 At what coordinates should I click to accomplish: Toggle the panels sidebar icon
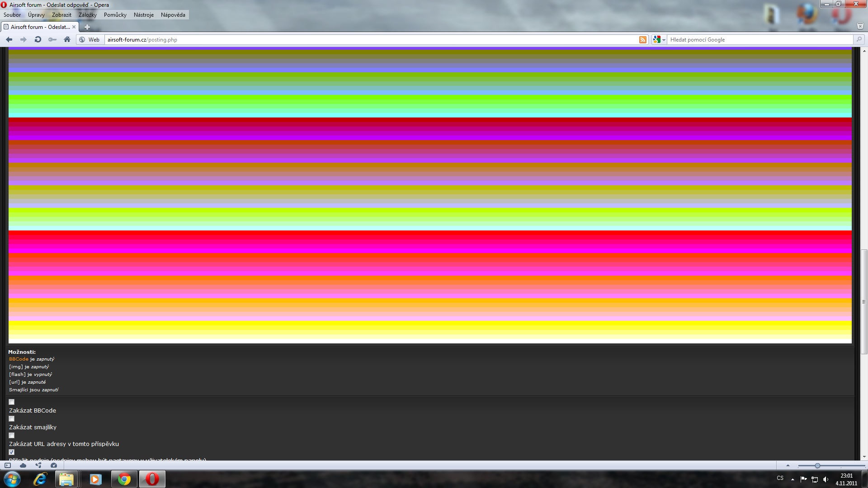pyautogui.click(x=8, y=465)
